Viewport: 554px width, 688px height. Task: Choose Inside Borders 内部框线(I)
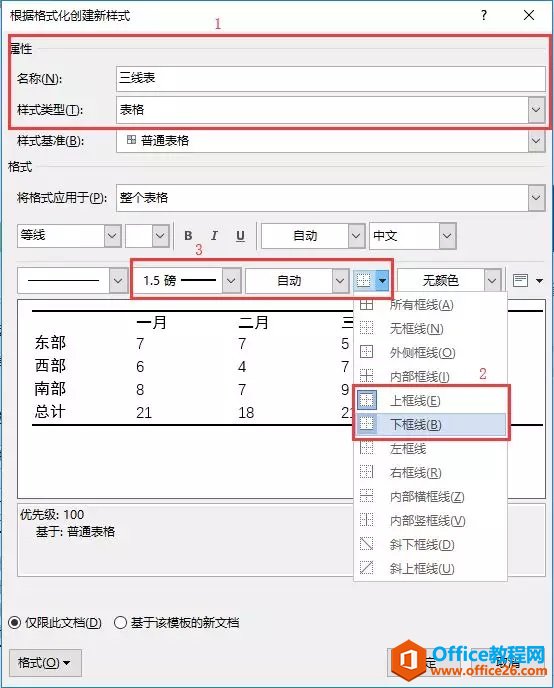point(430,376)
